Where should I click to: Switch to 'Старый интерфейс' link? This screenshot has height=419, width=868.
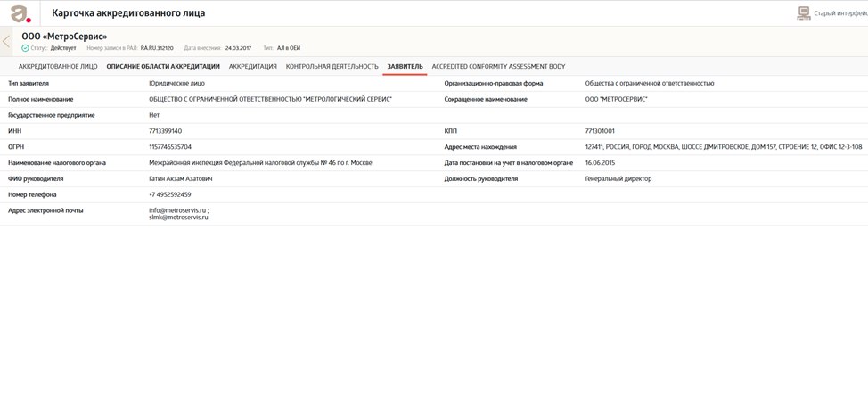pos(840,14)
